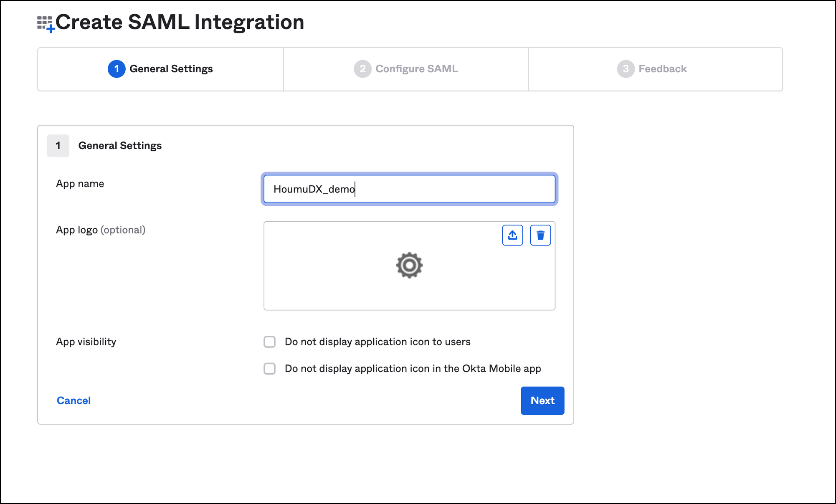
Task: Click the step 1 number badge in section header
Action: point(58,146)
